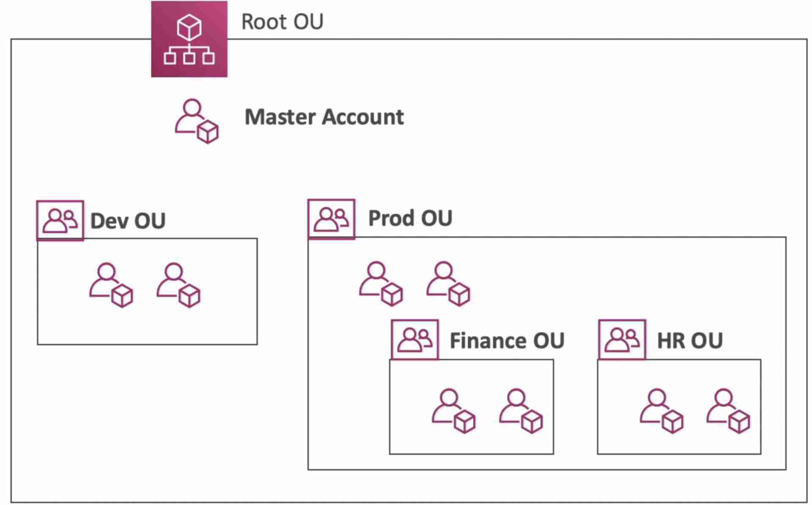Select the second account in HR OU

(x=728, y=411)
